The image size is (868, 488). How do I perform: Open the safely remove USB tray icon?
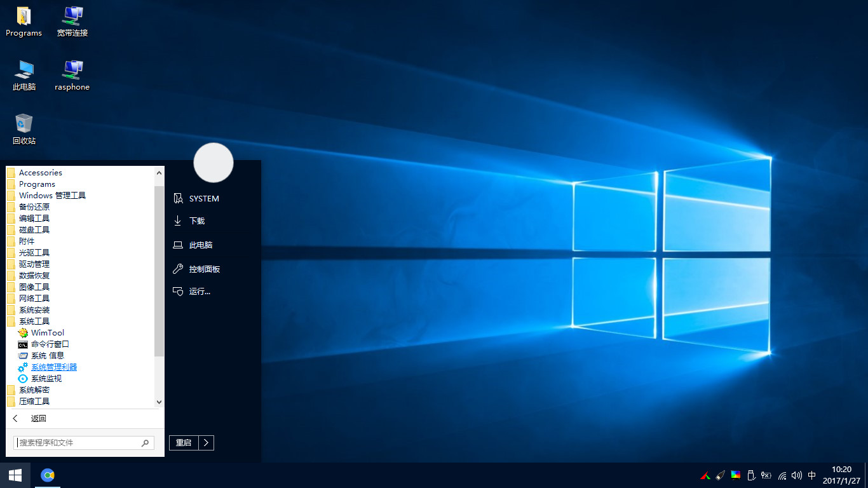pyautogui.click(x=751, y=475)
